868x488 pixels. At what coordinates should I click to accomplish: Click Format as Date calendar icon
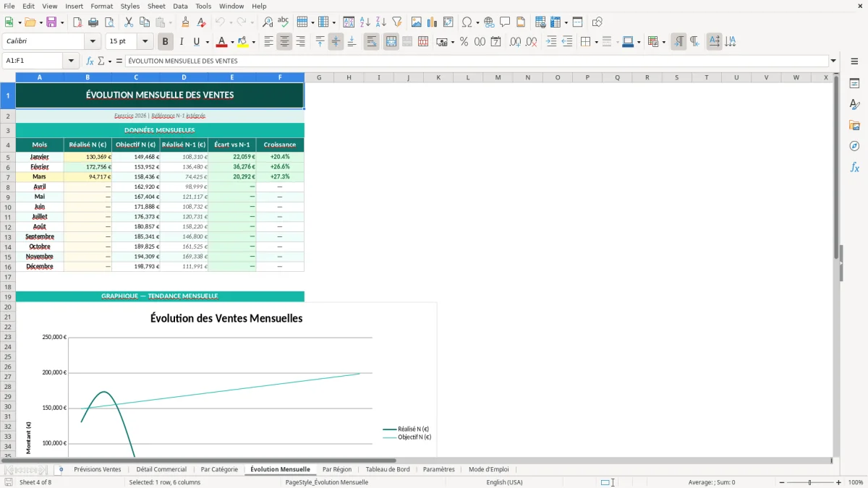496,42
